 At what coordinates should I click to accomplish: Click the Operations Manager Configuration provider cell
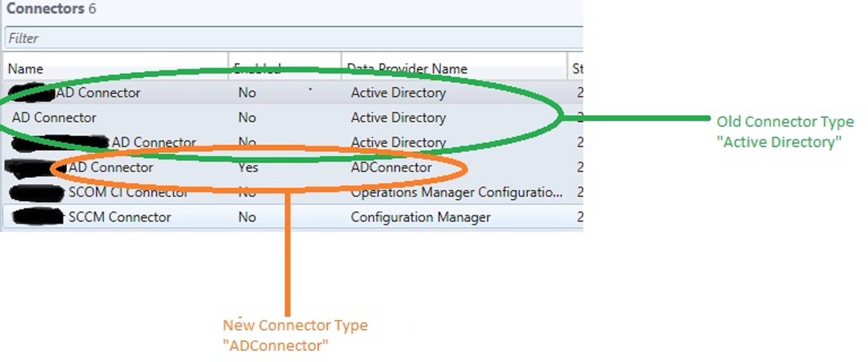[x=456, y=193]
